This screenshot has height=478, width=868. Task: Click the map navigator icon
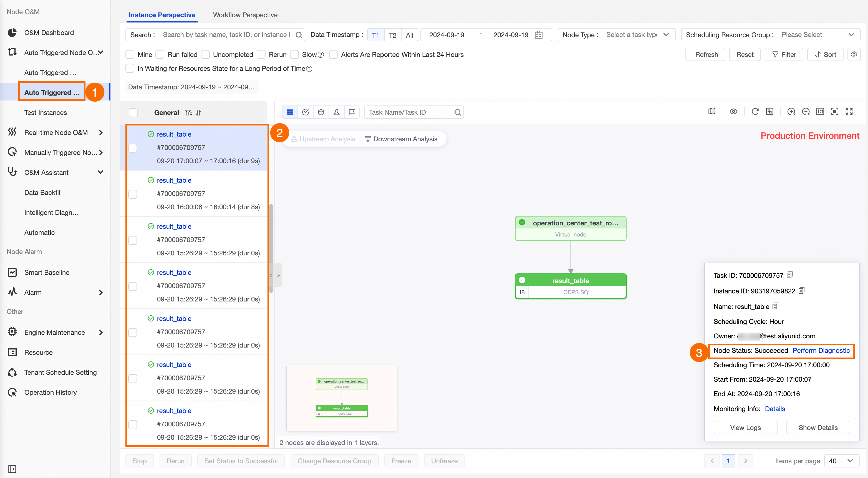[712, 112]
